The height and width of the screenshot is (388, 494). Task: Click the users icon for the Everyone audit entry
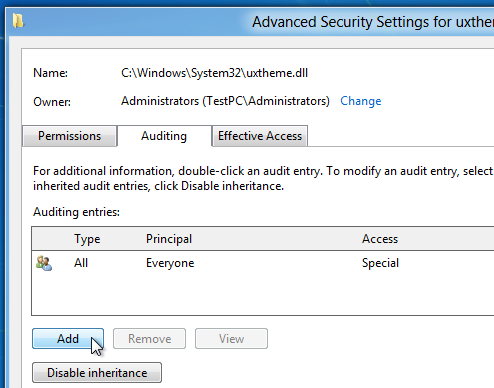coord(44,263)
